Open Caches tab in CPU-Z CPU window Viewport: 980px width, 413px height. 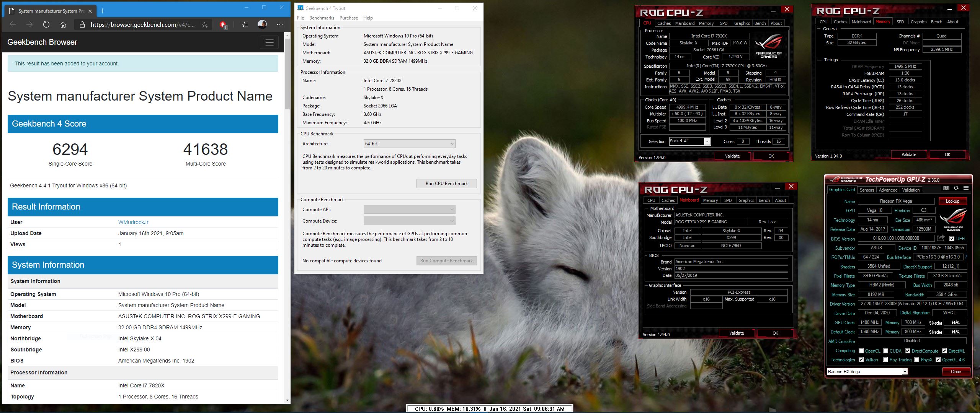[664, 23]
